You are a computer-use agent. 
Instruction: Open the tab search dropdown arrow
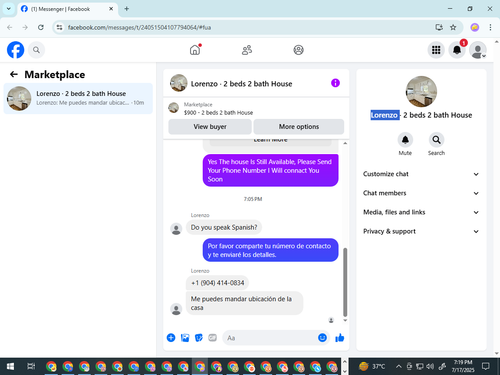[9, 9]
